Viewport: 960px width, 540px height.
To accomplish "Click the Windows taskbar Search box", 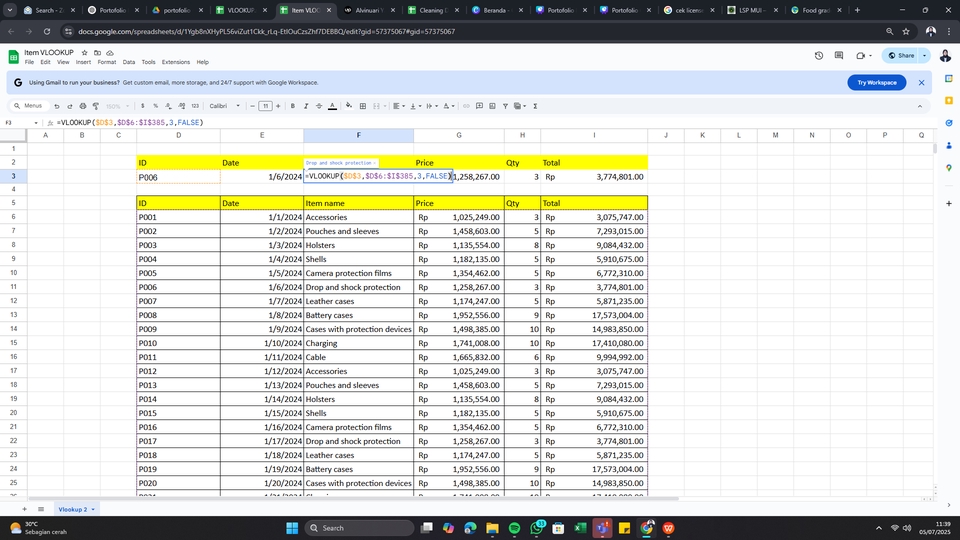I will coord(355,528).
